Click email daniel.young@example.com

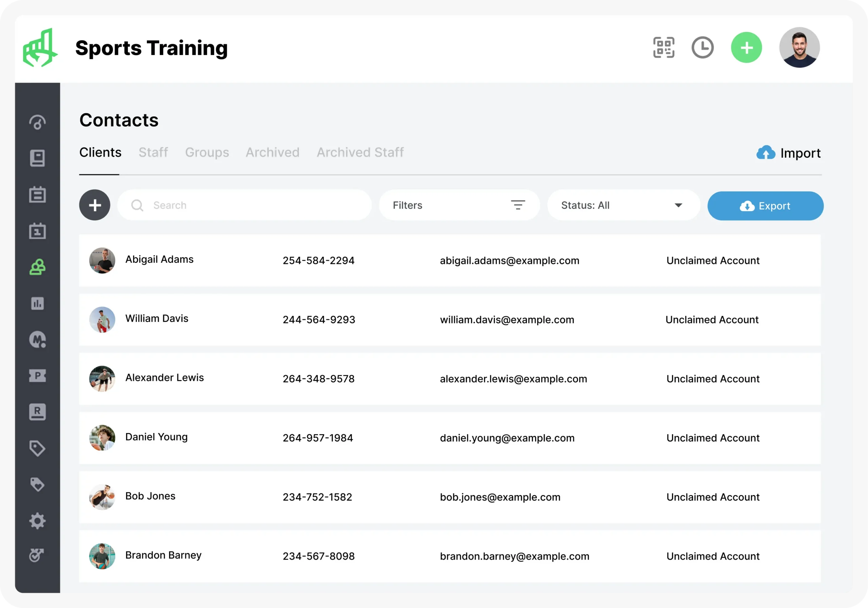[x=507, y=438]
